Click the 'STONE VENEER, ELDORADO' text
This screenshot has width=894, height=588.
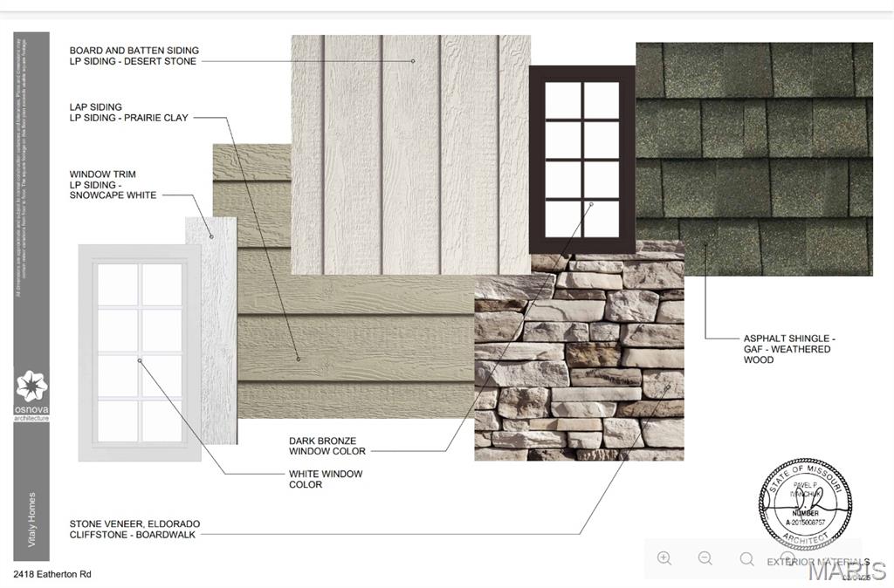[x=134, y=523]
